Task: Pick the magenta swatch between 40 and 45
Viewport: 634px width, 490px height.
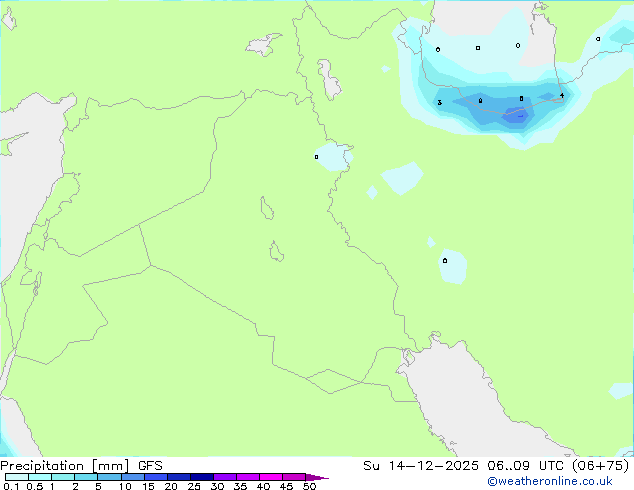Action: pyautogui.click(x=271, y=477)
